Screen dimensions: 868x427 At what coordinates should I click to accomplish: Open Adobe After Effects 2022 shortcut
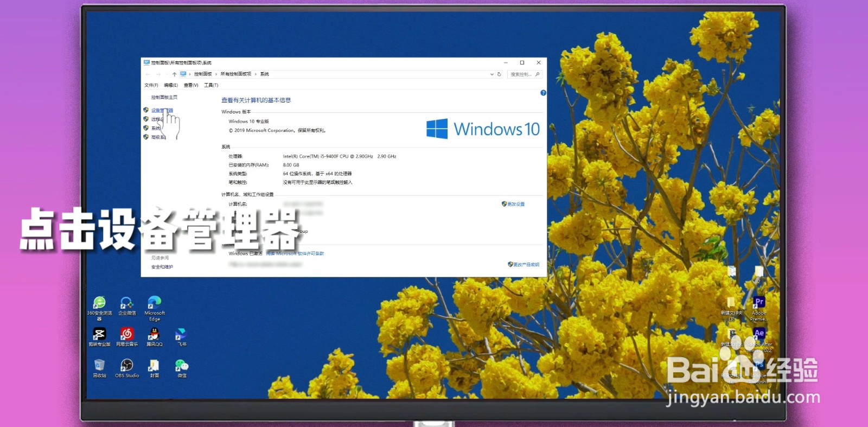tap(759, 340)
